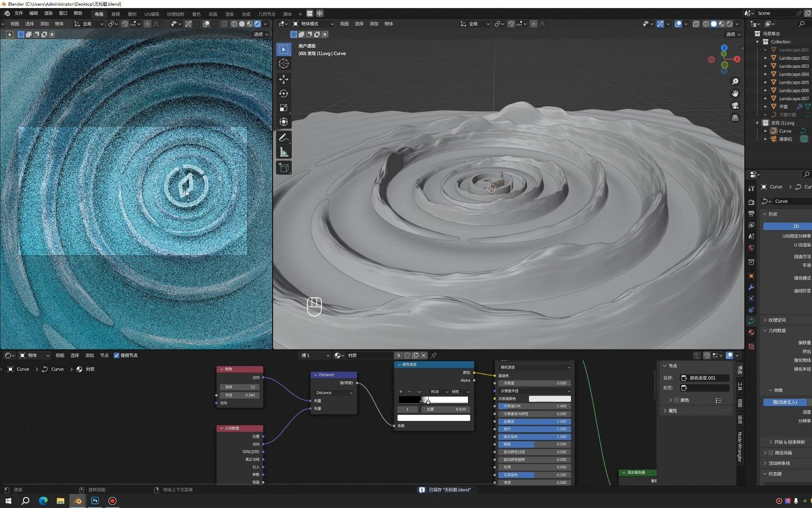Image resolution: width=812 pixels, height=508 pixels.
Task: Click the Curve object in the outliner
Action: pyautogui.click(x=785, y=131)
